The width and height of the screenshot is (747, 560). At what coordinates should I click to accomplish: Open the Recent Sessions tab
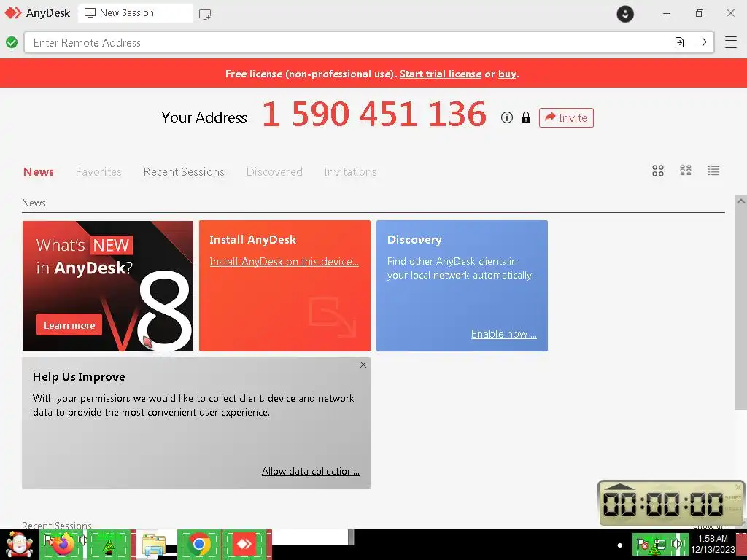click(184, 171)
